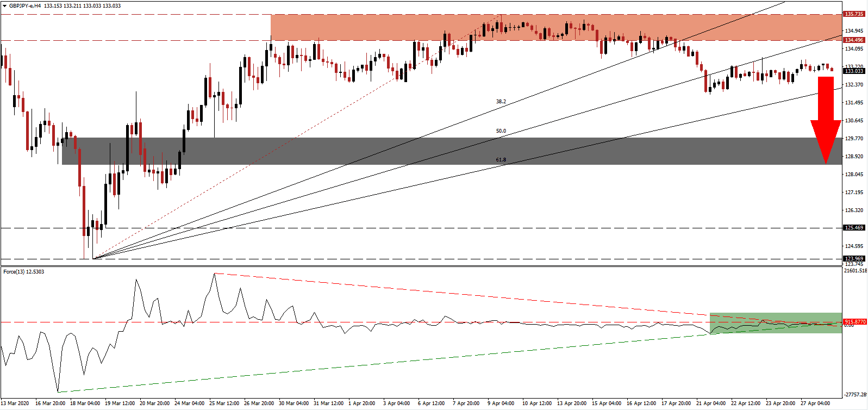Select the grey support zone rectangle

point(452,151)
